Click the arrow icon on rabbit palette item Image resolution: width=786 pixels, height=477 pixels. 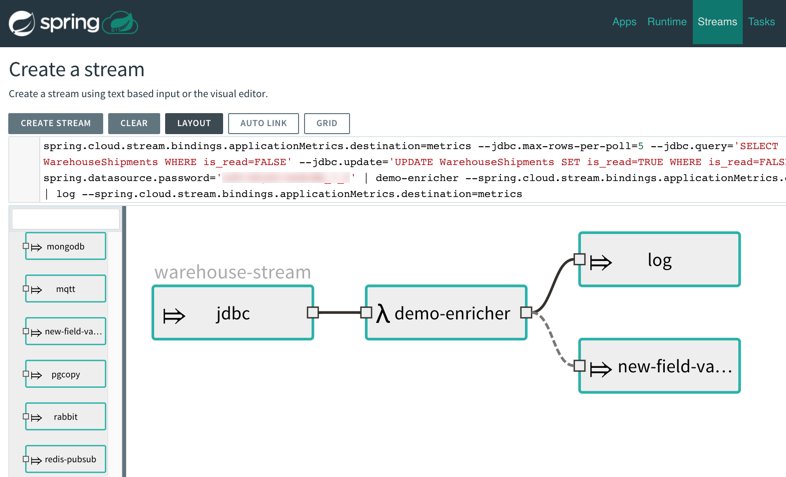[36, 418]
